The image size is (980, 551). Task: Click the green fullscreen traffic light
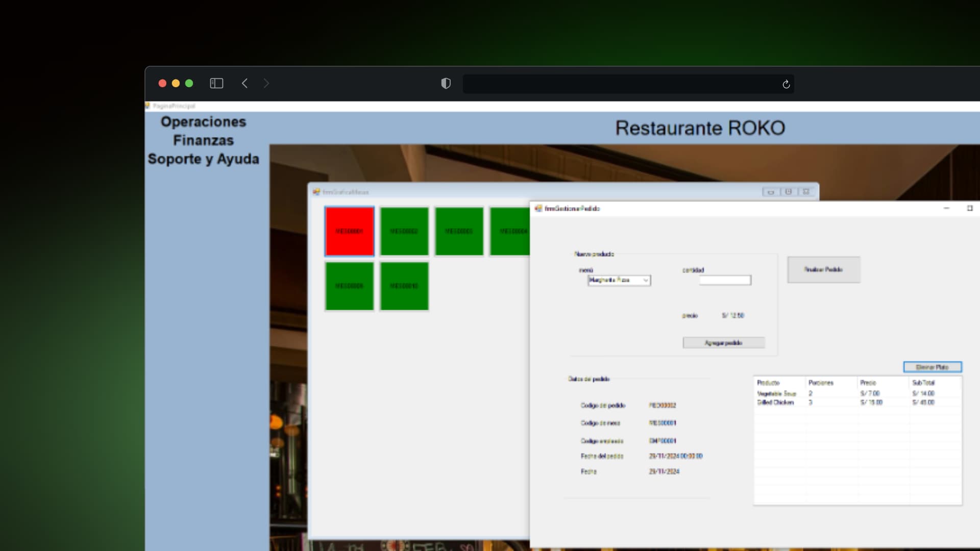[189, 83]
